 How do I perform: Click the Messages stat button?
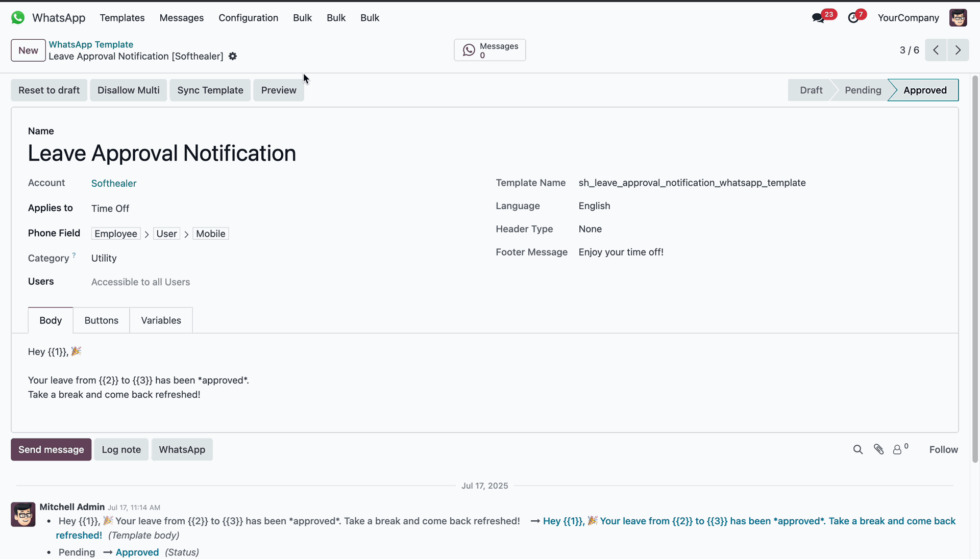[489, 50]
